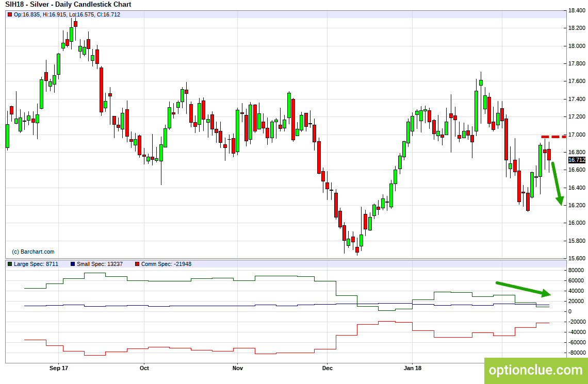Click the 17.600 price axis label

(x=577, y=81)
